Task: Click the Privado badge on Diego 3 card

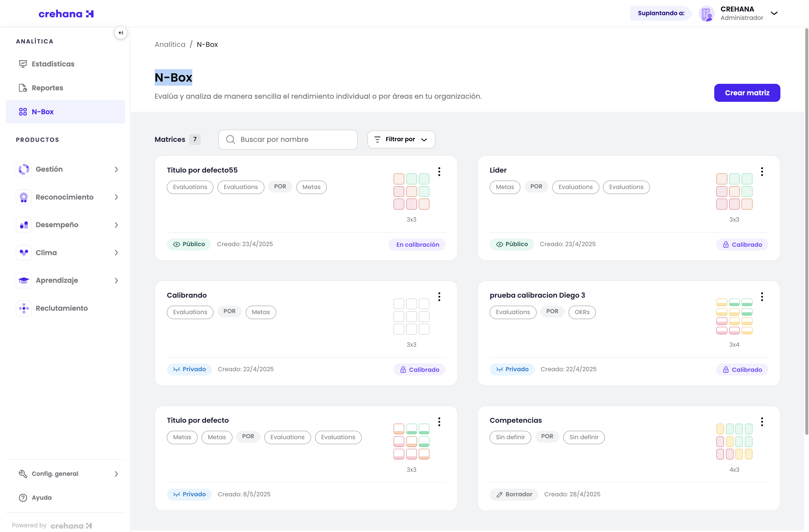Action: tap(512, 369)
